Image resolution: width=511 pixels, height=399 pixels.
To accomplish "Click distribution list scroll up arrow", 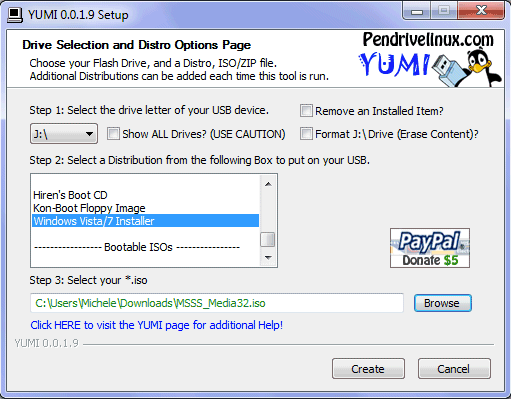I will pos(268,184).
